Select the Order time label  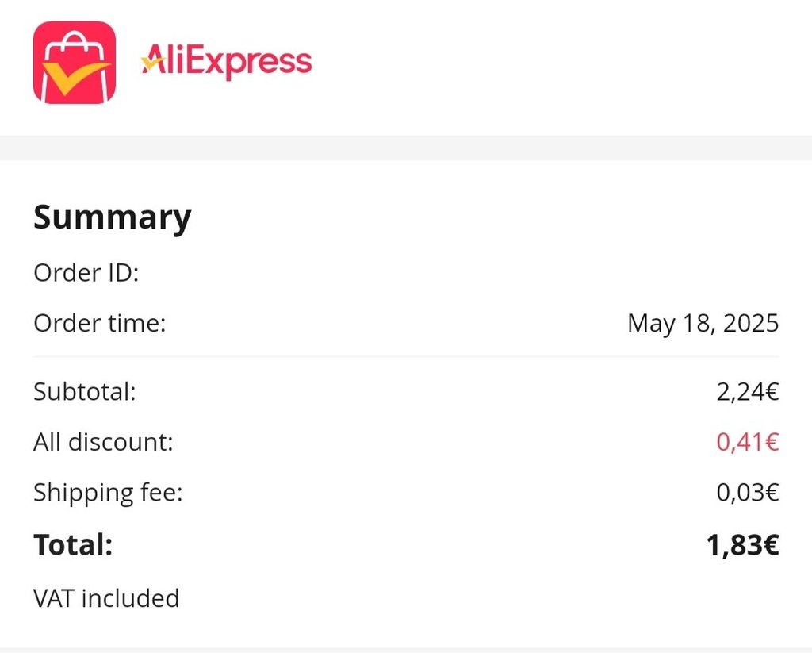point(99,324)
